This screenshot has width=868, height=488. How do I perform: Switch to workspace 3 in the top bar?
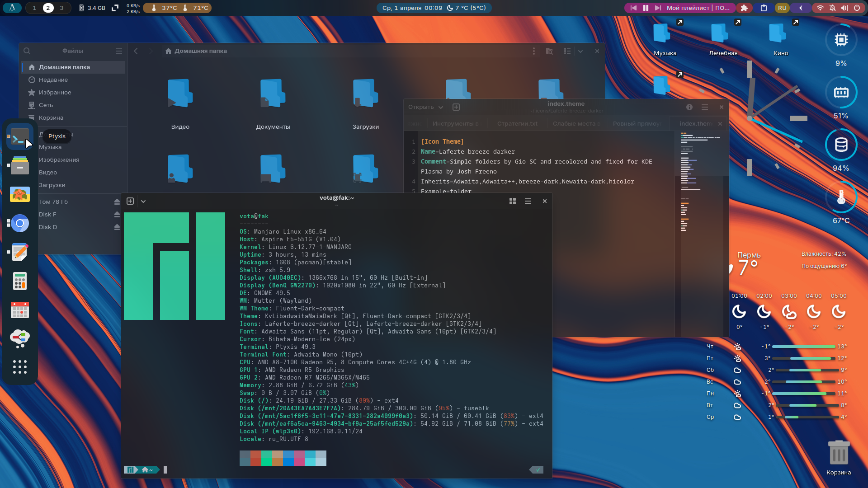click(x=61, y=8)
